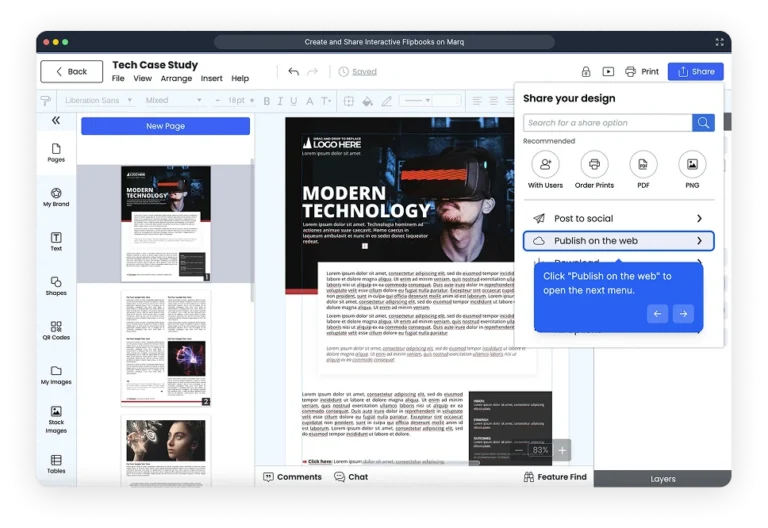The image size is (768, 528).
Task: Open the Tables panel
Action: [56, 464]
